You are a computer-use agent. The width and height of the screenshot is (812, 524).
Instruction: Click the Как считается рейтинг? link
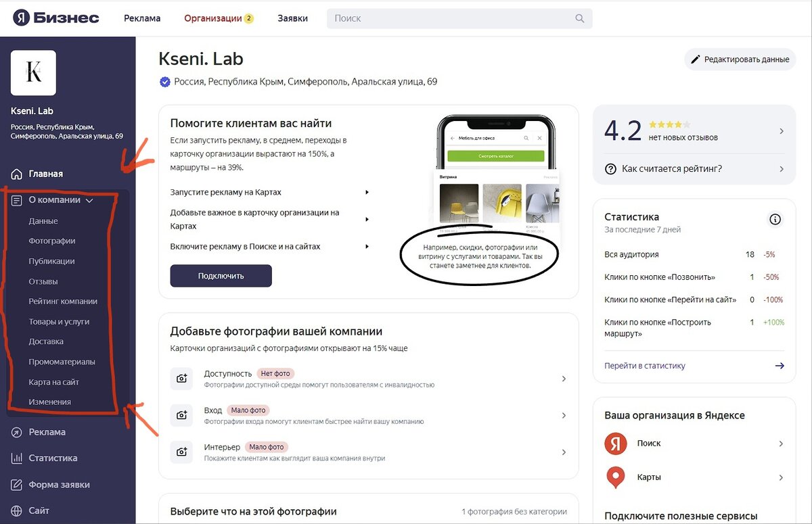(x=672, y=168)
